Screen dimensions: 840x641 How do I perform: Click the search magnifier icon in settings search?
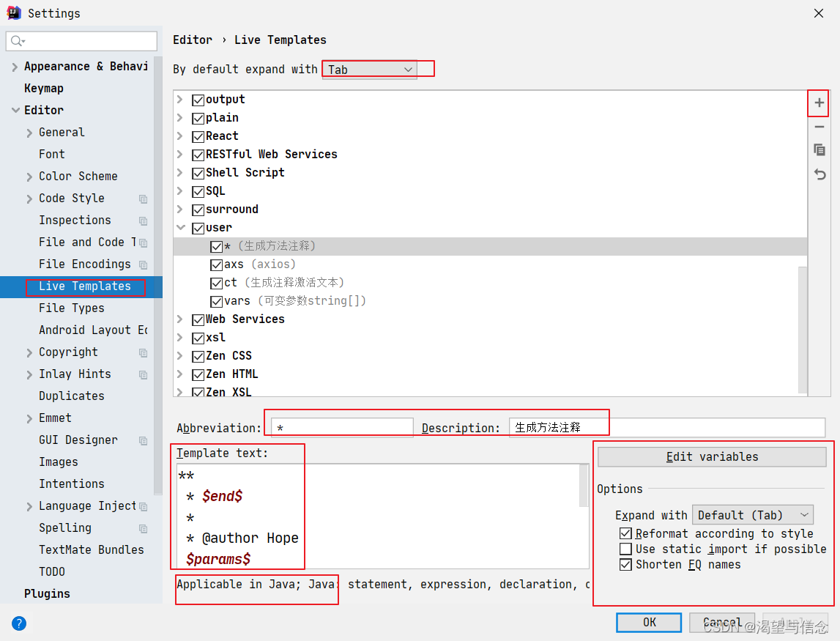[17, 41]
